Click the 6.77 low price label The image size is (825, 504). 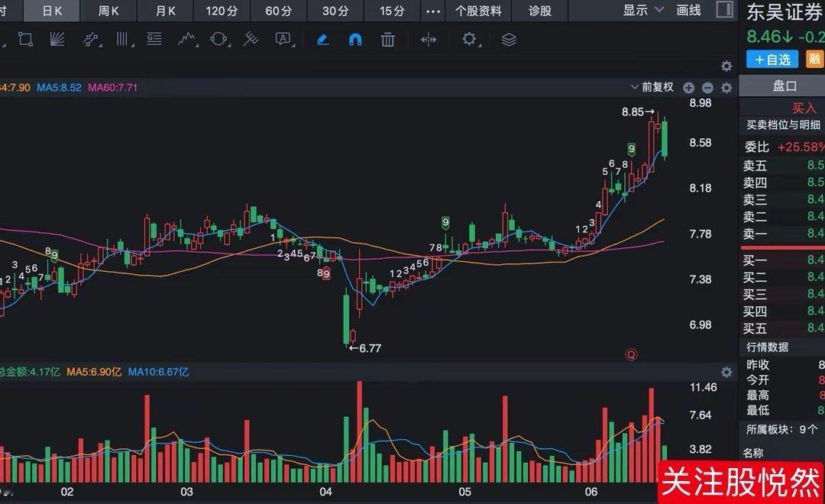pyautogui.click(x=370, y=348)
